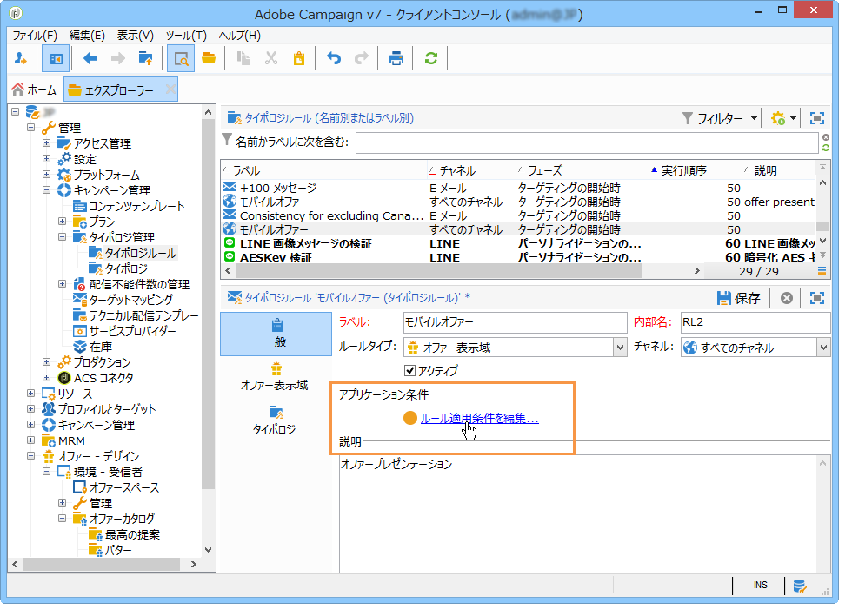Select the タイポロジルール tree item

point(140,253)
